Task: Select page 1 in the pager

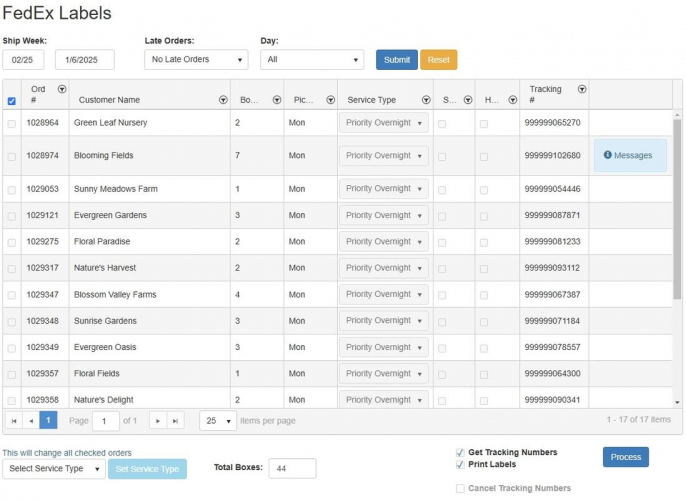Action: 48,420
